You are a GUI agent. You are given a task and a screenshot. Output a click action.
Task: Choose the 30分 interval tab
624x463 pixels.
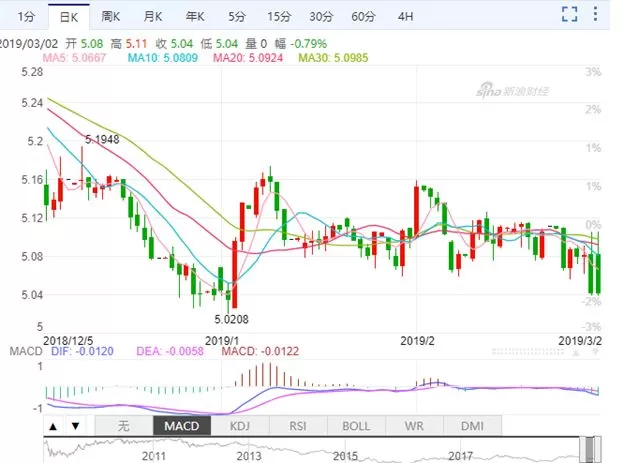[x=321, y=17]
